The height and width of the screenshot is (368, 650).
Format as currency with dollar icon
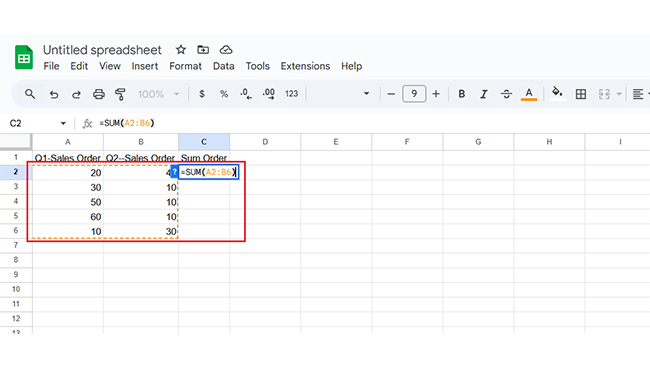[202, 94]
